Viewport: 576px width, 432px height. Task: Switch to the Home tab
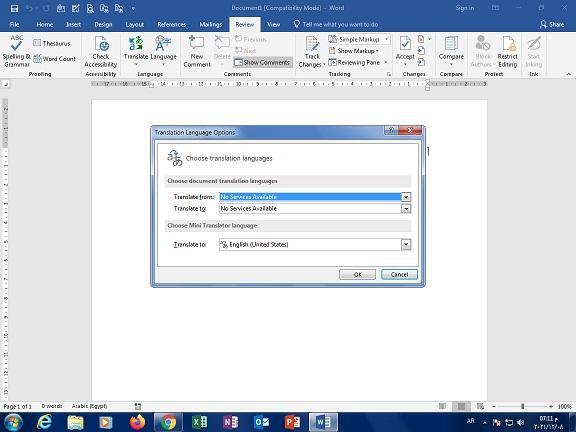[x=45, y=25]
